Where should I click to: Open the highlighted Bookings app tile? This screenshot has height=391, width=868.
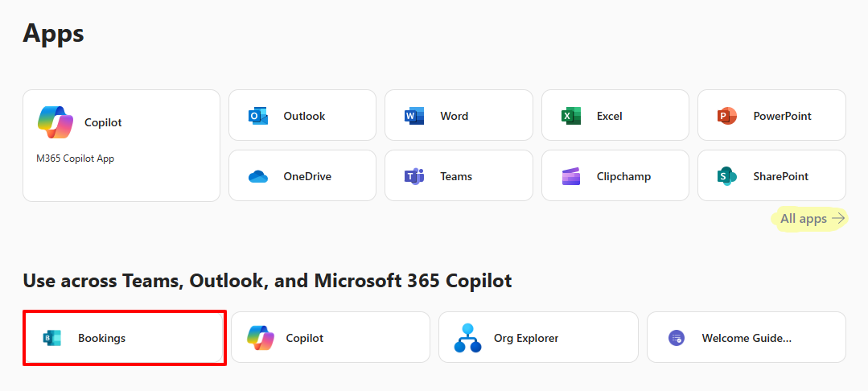(x=125, y=338)
